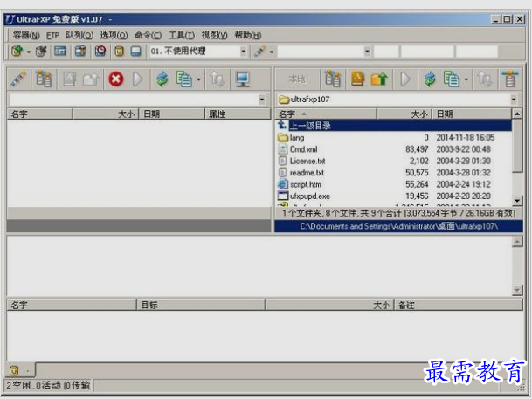This screenshot has height=399, width=532.
Task: Open the quick connect host dropdown arrow
Action: click(367, 52)
